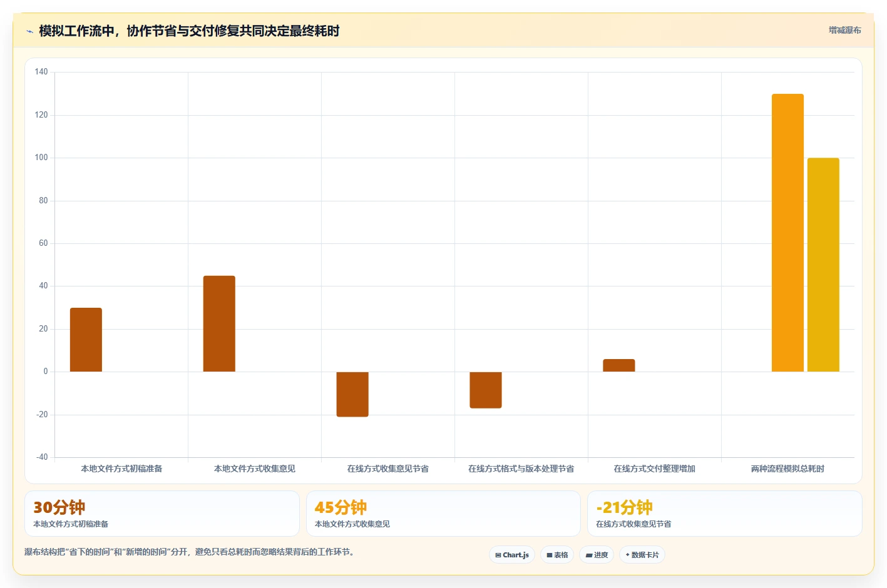Click the 增减瀑布 badge in the header
Screen dimensions: 887x588
pyautogui.click(x=844, y=30)
